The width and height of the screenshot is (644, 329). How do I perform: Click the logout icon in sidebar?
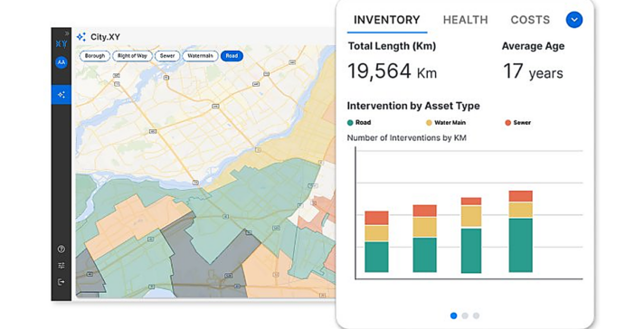[62, 282]
